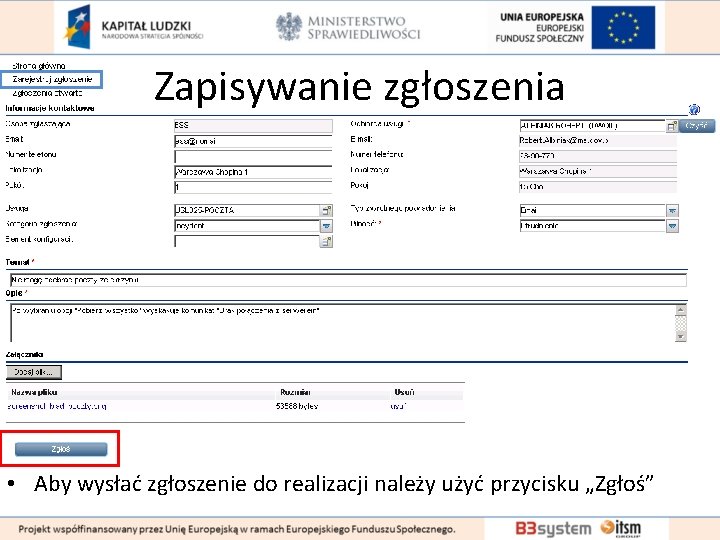Viewport: 720px width, 540px height.
Task: Click the Opis textarea scroll-up arrow
Action: 681,309
